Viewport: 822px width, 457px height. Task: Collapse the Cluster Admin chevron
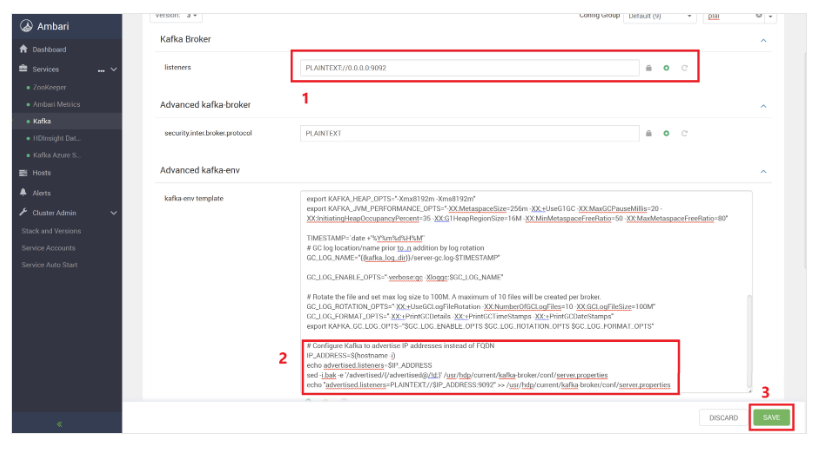(x=114, y=213)
